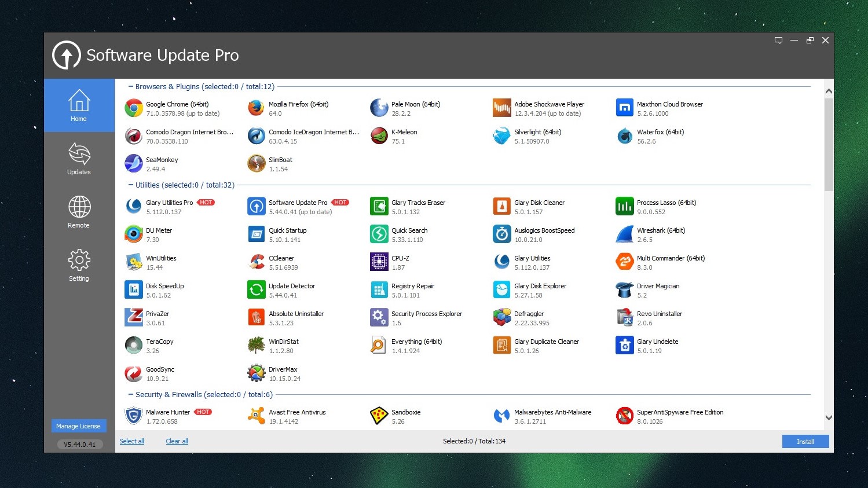Open the Home tab

79,105
